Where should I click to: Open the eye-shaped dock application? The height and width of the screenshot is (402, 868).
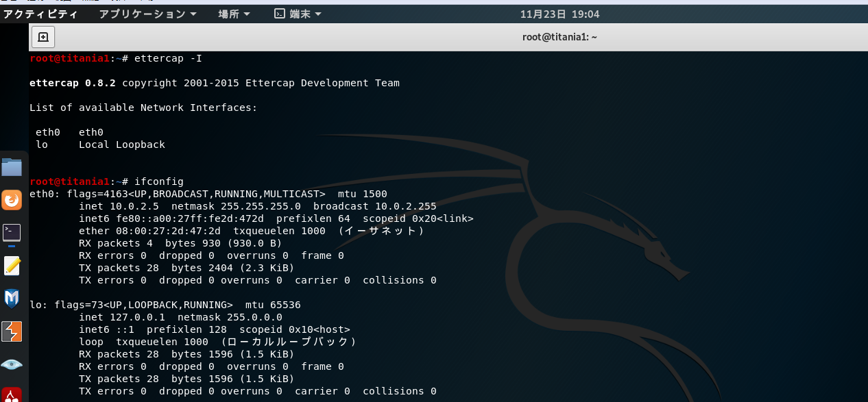12,364
